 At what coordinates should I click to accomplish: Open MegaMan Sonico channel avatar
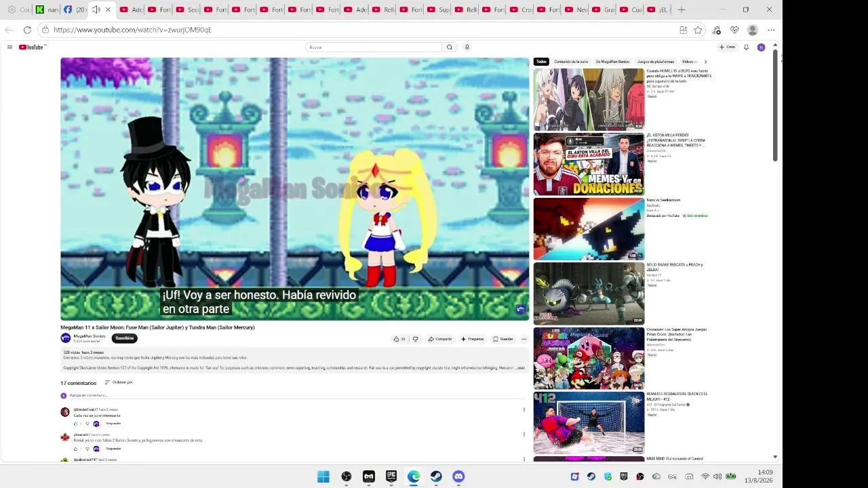click(x=65, y=338)
